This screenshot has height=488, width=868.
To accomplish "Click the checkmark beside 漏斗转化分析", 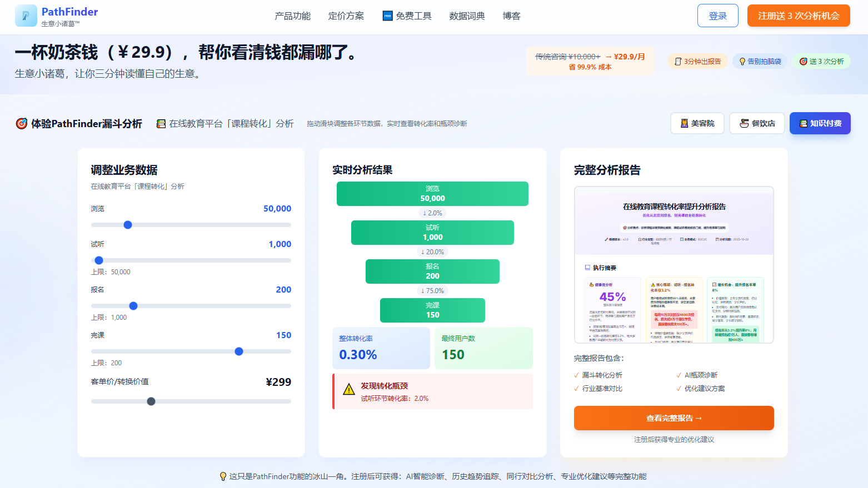I will [576, 375].
